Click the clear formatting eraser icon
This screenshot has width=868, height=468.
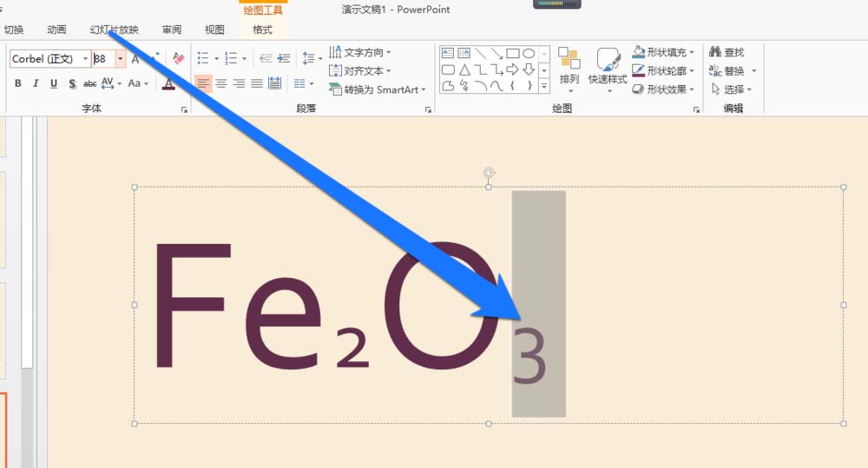[179, 58]
